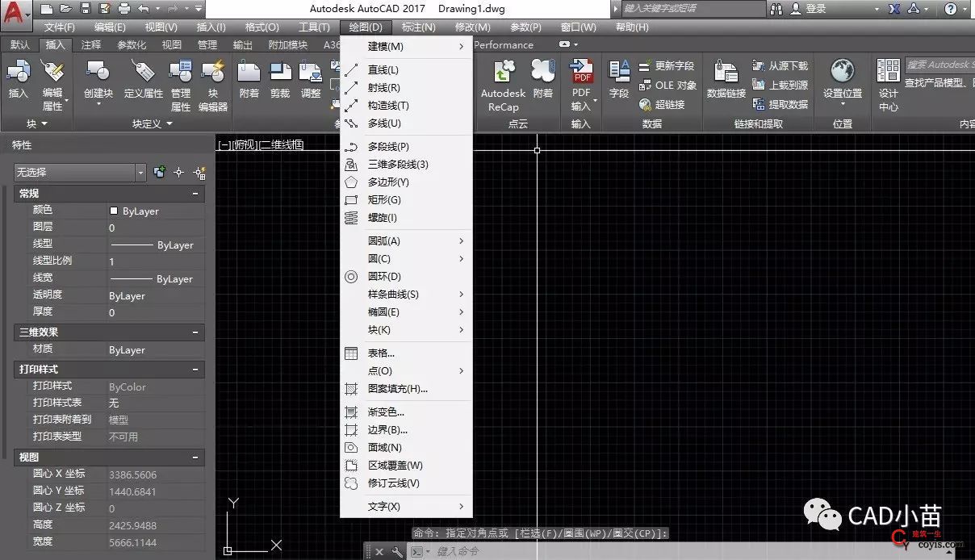Viewport: 975px width, 560px height.
Task: Click the 字段 field icon
Action: point(619,71)
